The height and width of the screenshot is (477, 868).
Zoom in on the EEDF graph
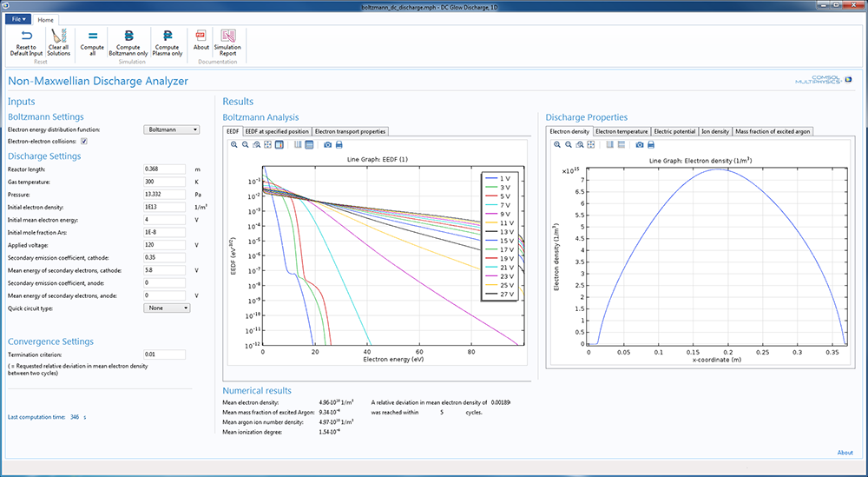pos(234,144)
